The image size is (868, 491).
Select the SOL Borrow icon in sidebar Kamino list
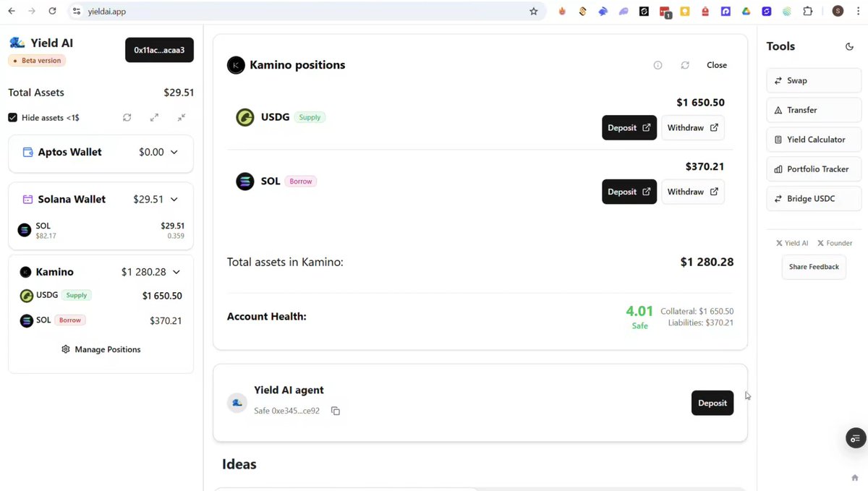[x=27, y=320]
